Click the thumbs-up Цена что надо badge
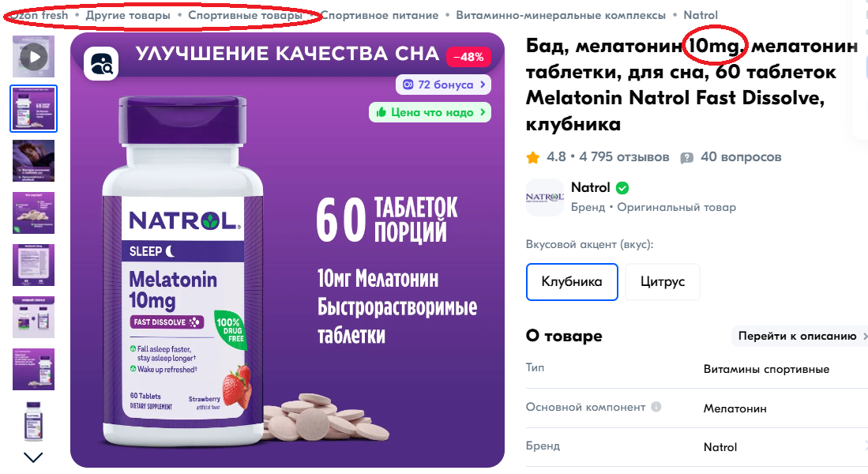Image resolution: width=868 pixels, height=474 pixels. pos(430,112)
